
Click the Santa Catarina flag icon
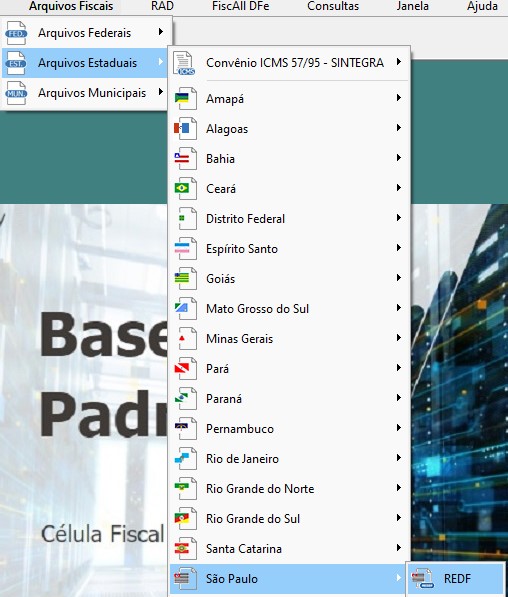[x=185, y=549]
